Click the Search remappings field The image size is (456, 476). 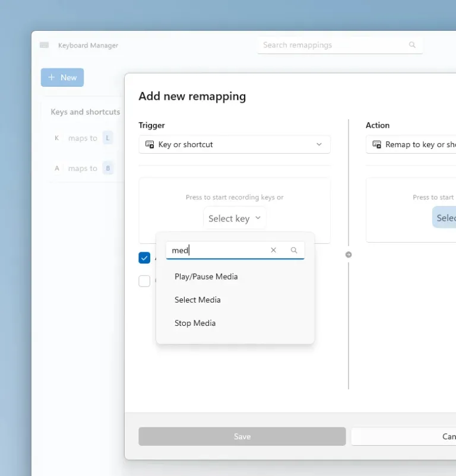340,45
